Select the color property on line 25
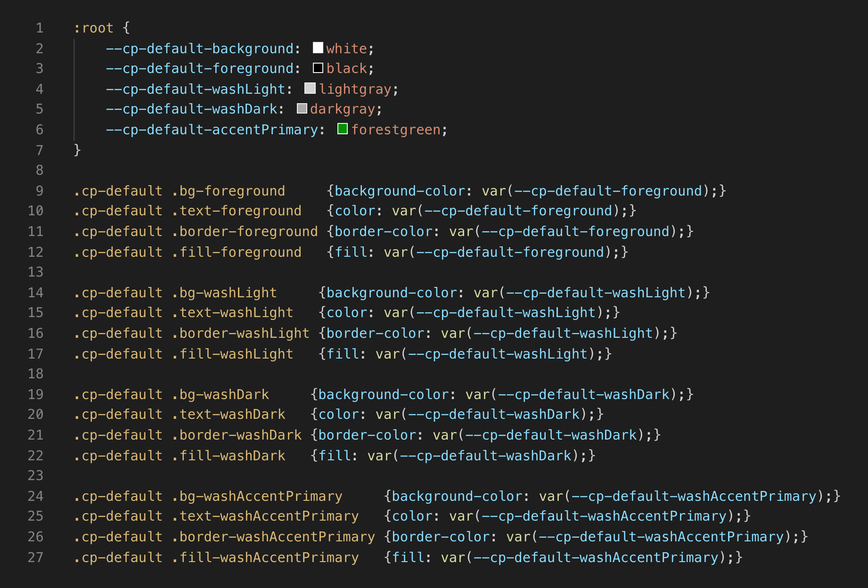This screenshot has height=588, width=868. tap(412, 516)
